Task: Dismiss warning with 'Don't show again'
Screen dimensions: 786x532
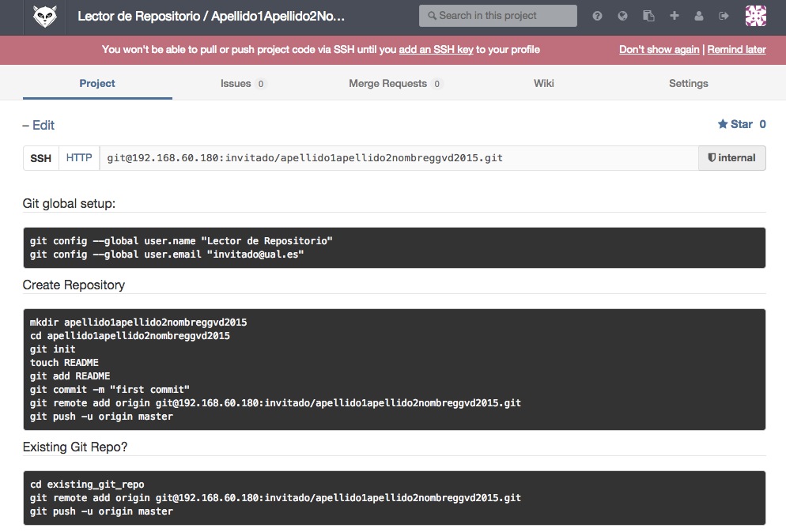Action: tap(659, 50)
